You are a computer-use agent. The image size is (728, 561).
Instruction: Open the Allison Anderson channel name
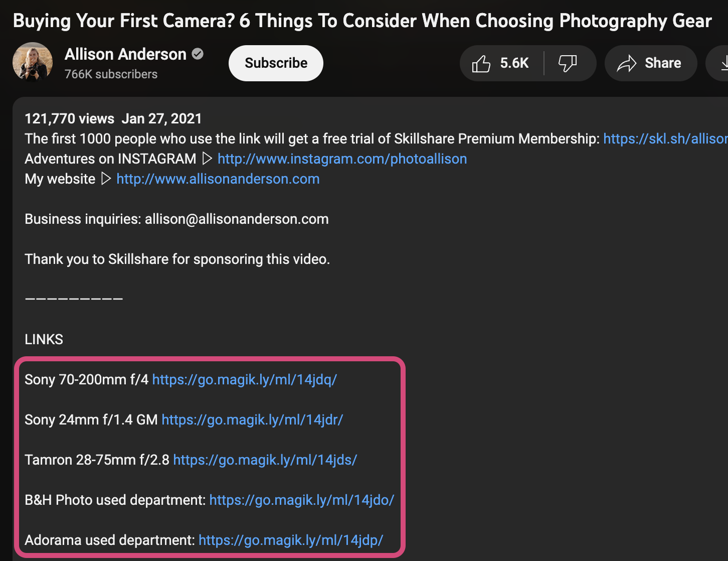125,54
